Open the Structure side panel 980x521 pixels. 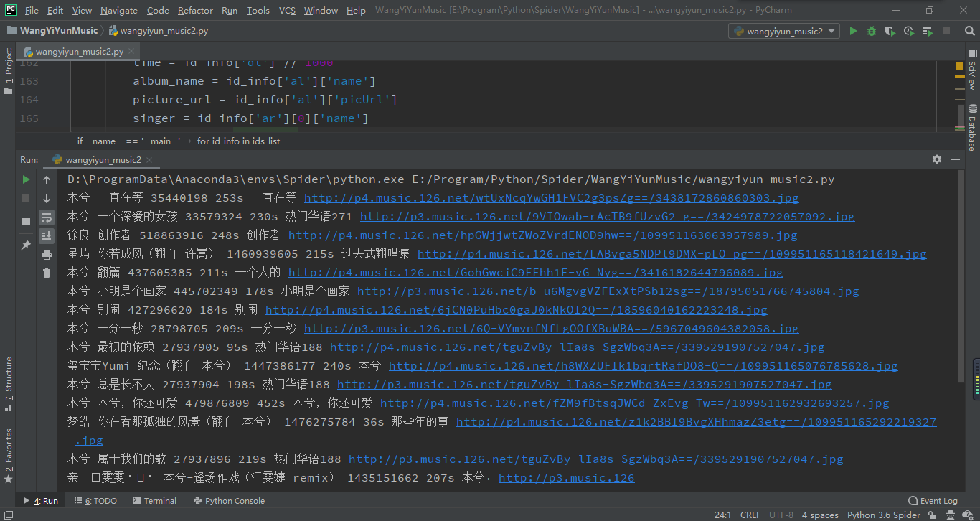click(x=8, y=384)
